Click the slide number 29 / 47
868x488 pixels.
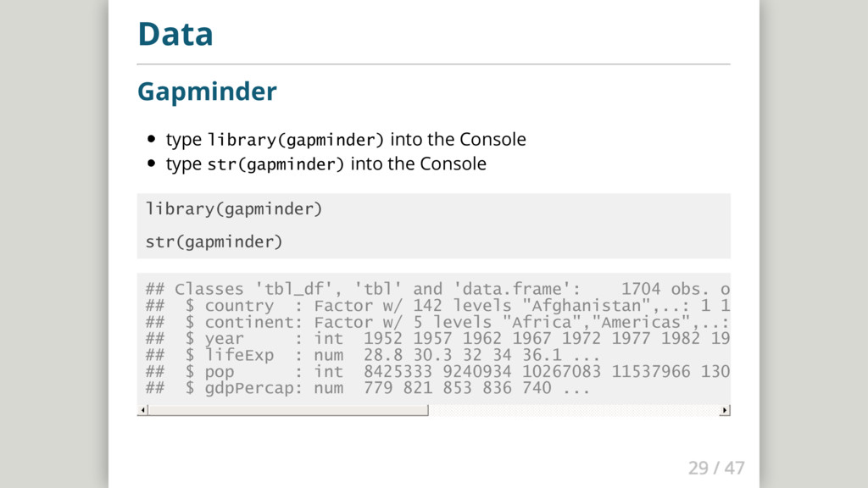pos(716,467)
